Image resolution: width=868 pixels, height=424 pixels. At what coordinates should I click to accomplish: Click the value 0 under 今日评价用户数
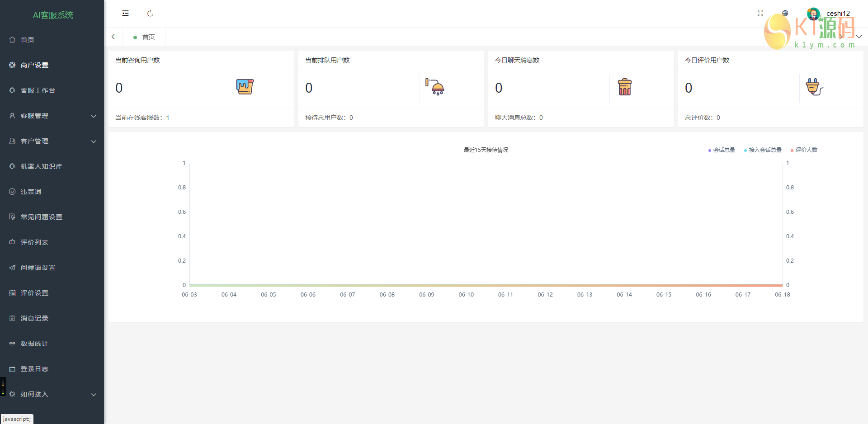coord(689,88)
